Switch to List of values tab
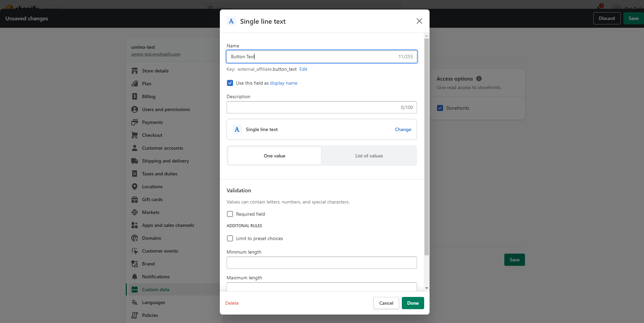 click(369, 156)
